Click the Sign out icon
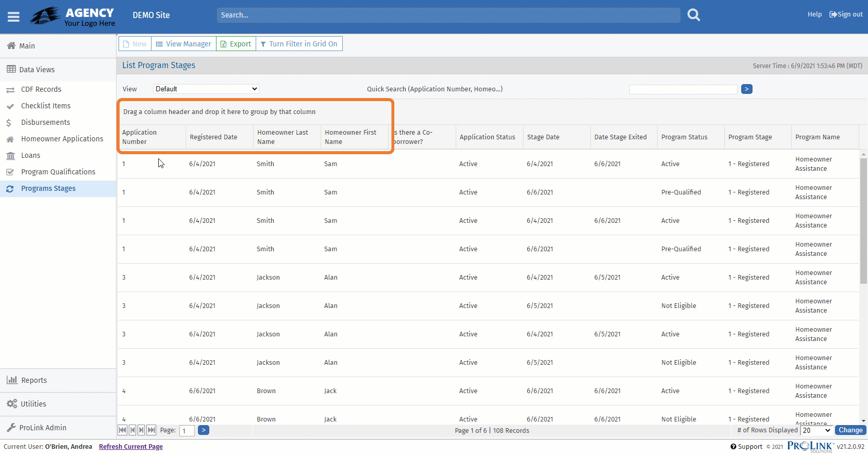Image resolution: width=868 pixels, height=454 pixels. [833, 14]
